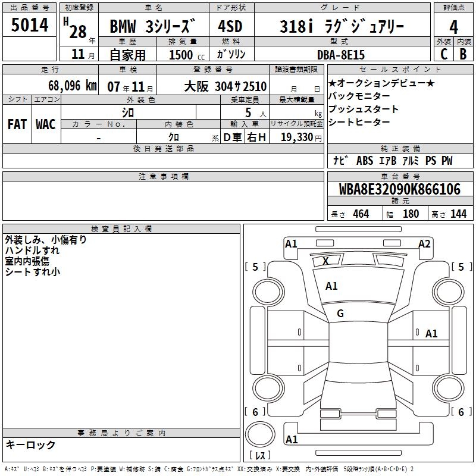Click the lot number 5014
Image resolution: width=476 pixels, height=476 pixels.
point(29,25)
